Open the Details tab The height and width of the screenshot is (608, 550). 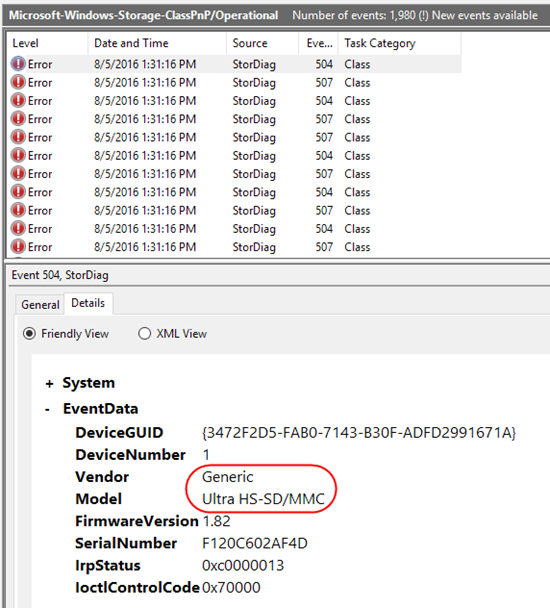coord(88,303)
